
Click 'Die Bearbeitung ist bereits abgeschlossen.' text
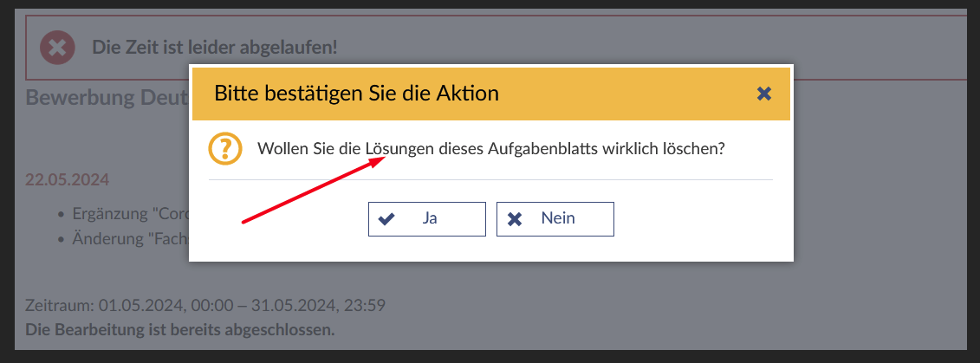coord(179,330)
